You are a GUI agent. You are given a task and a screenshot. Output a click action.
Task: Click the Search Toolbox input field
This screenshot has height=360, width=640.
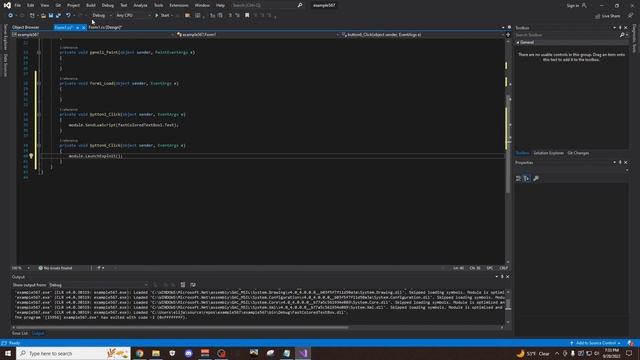(x=566, y=35)
